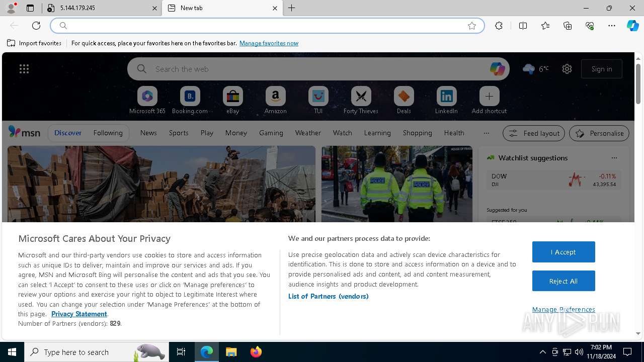Image resolution: width=644 pixels, height=362 pixels.
Task: Open the Feed layout options
Action: [x=533, y=133]
